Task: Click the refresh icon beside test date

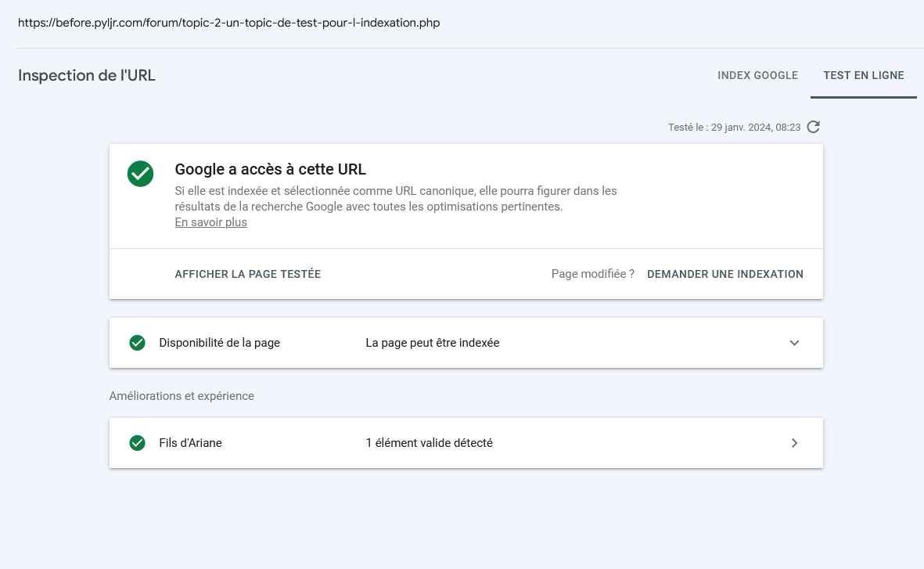Action: [814, 127]
